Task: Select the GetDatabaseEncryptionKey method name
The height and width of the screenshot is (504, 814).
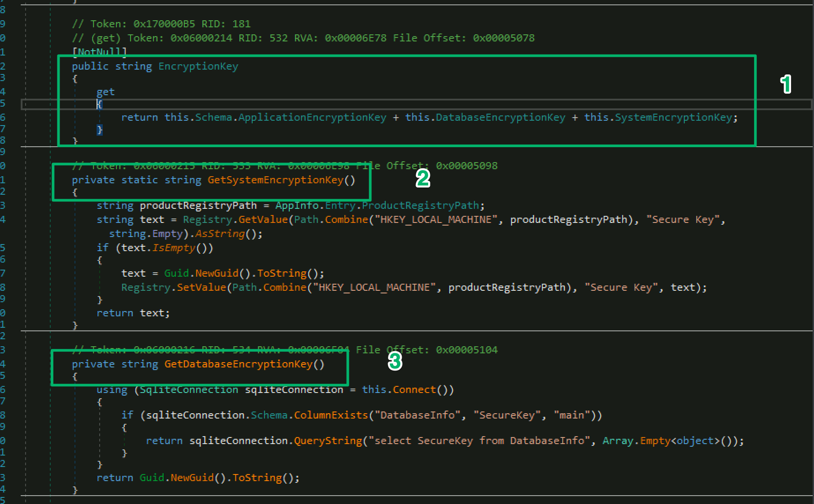Action: tap(239, 364)
